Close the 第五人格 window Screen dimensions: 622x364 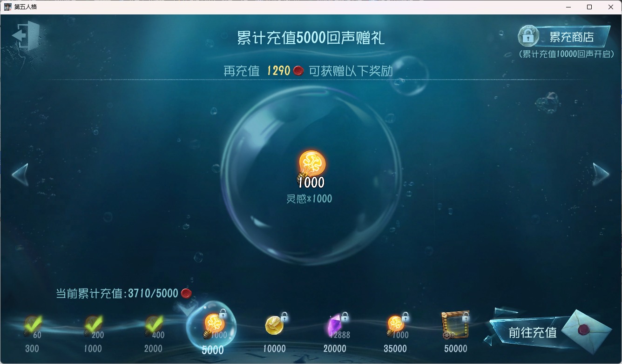click(x=611, y=7)
